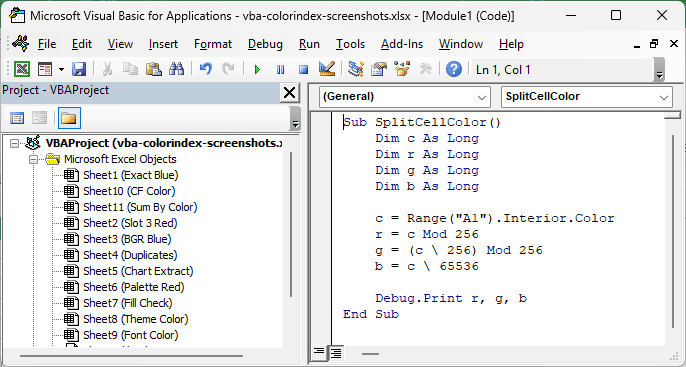This screenshot has height=367, width=686.
Task: Collapse the Microsoft Excel Objects folder
Action: 34,159
